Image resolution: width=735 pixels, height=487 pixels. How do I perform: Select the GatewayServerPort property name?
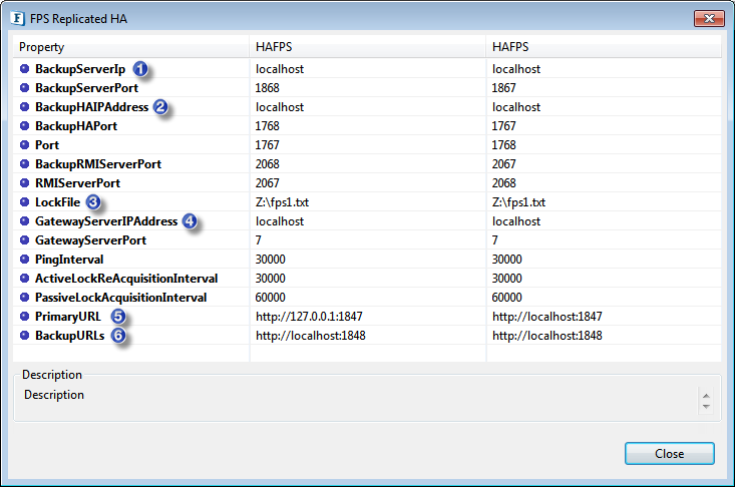pos(90,240)
